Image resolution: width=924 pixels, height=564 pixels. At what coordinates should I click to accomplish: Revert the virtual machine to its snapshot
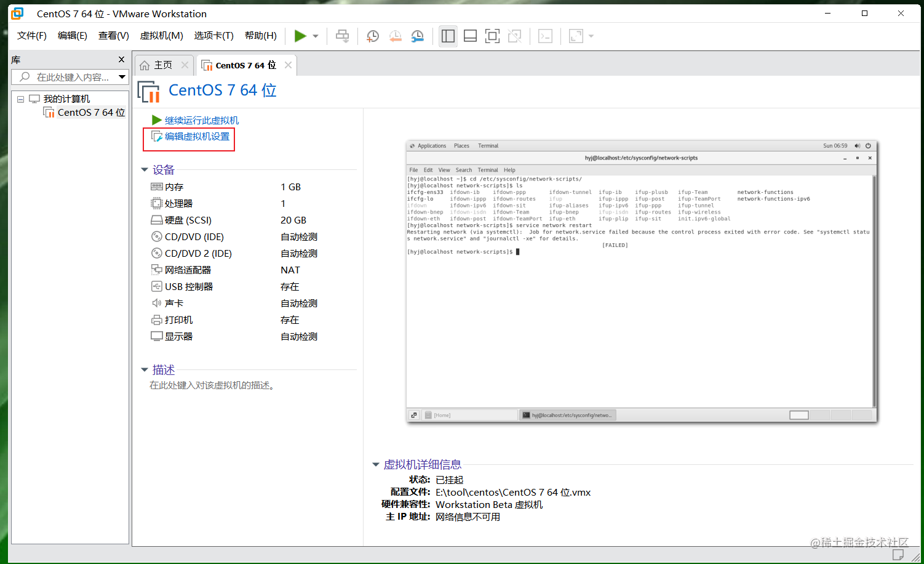point(395,36)
